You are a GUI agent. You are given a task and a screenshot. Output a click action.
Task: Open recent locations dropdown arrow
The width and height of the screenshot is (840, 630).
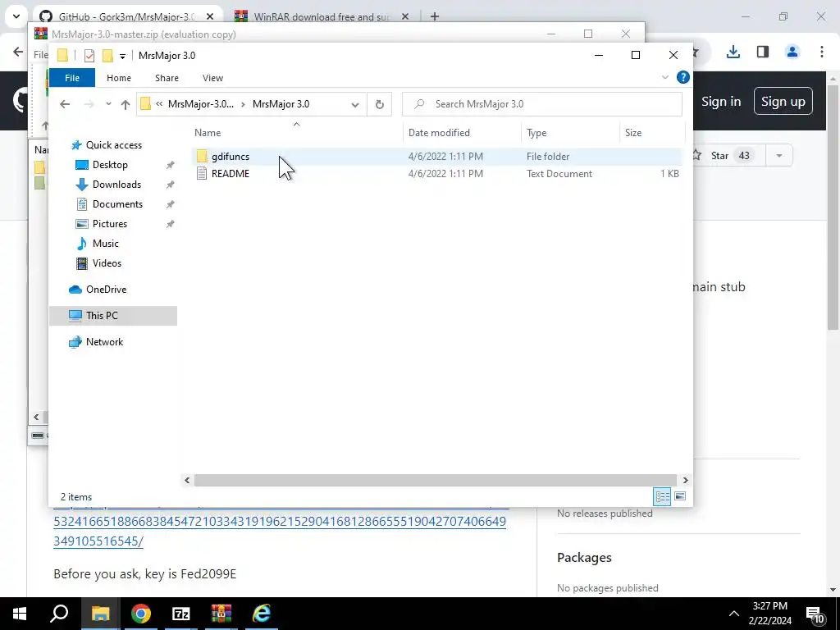pos(108,104)
